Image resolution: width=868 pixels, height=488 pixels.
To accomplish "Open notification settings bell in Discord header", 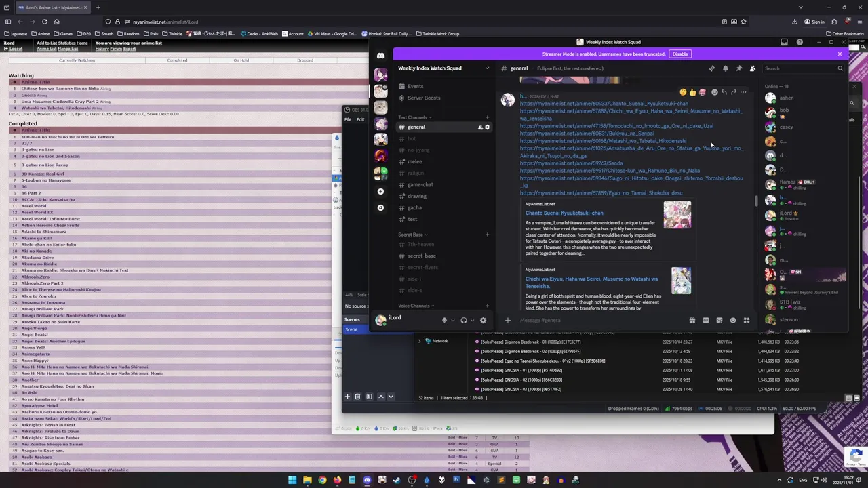I will 726,68.
